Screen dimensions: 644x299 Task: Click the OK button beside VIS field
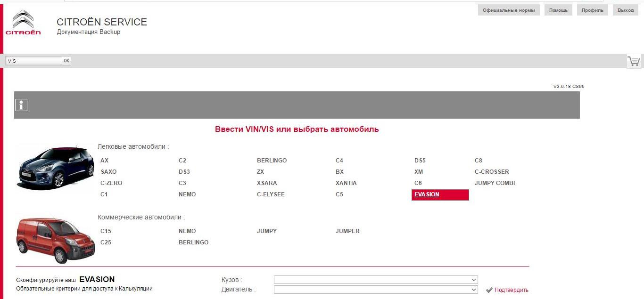[x=66, y=61]
